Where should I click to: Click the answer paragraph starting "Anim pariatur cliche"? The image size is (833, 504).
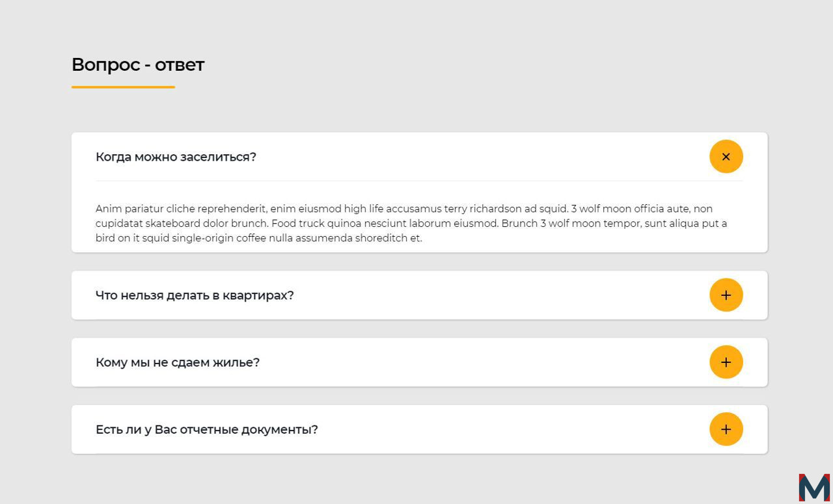411,223
